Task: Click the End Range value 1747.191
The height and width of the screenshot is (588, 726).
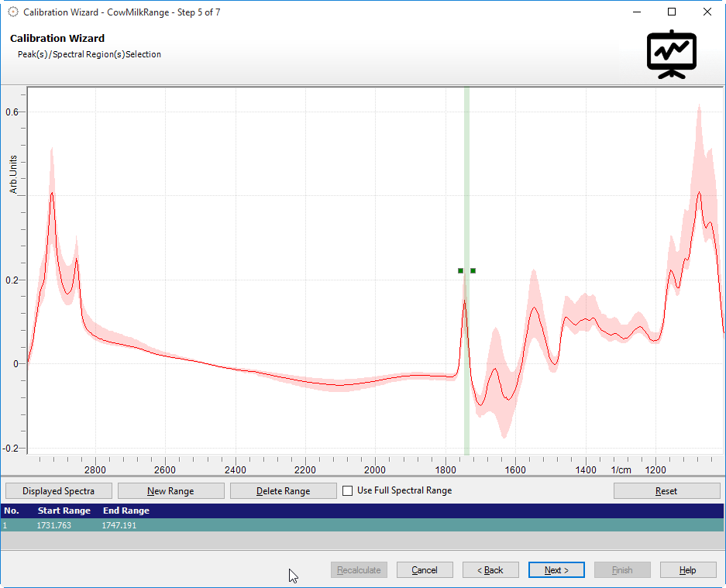Action: (x=119, y=525)
